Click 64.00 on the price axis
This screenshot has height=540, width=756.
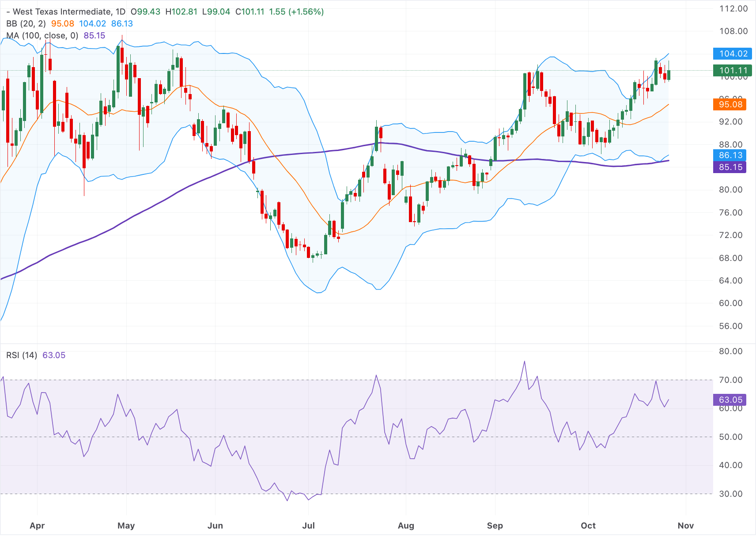tap(731, 281)
